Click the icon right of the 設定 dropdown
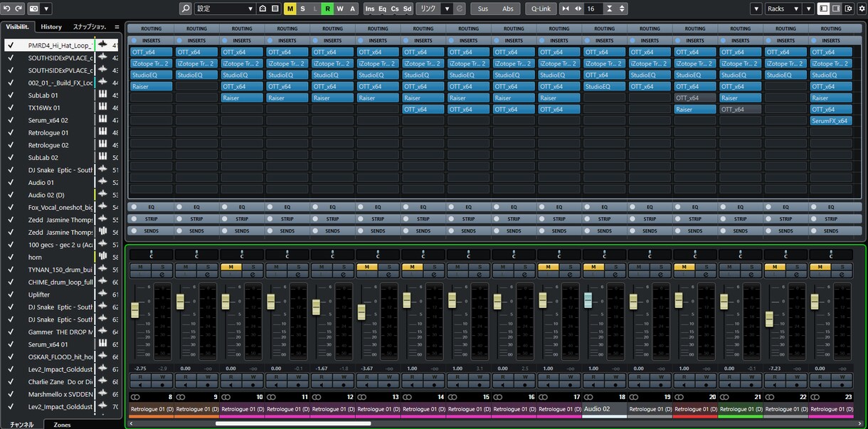Viewport: 868px width, 429px height. click(x=263, y=9)
